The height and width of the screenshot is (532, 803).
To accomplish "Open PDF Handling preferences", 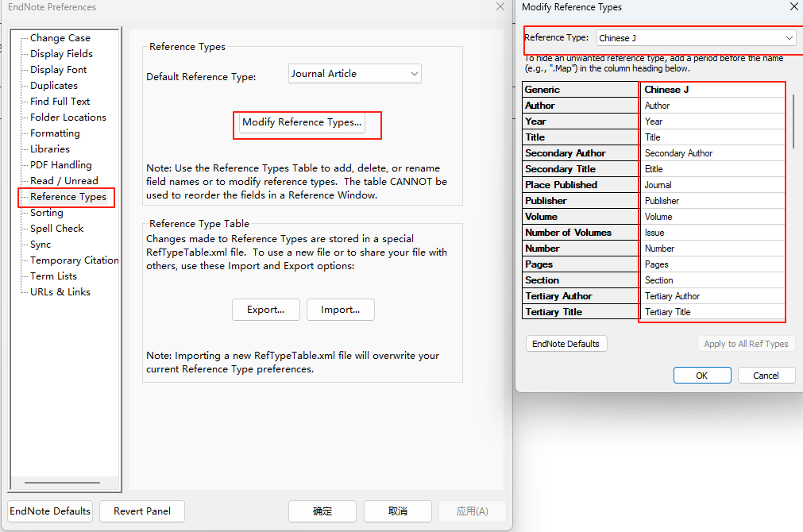I will point(61,165).
